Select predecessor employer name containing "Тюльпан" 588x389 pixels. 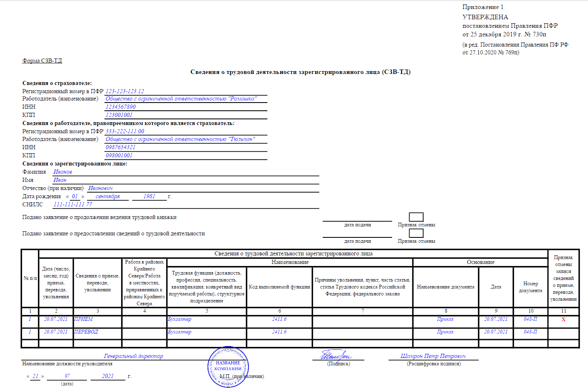tap(186, 139)
